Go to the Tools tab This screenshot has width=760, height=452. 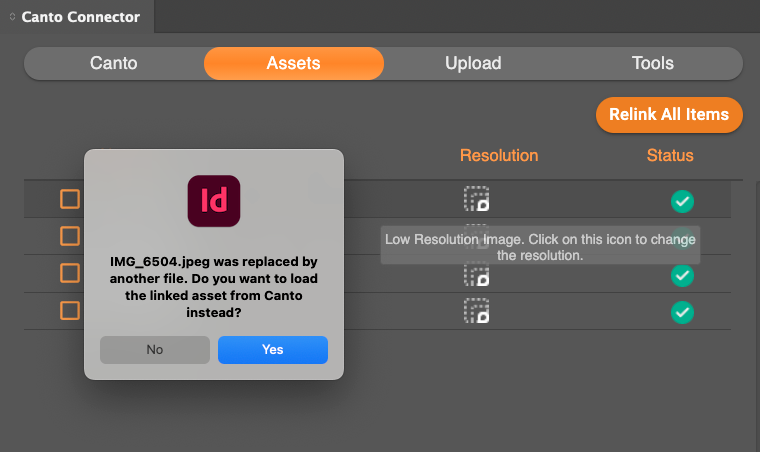tap(652, 63)
